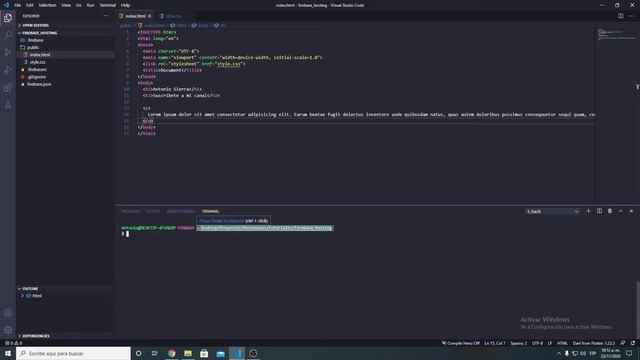Viewport: 640px width, 360px height.
Task: Switch to the Debug Console panel tab
Action: pyautogui.click(x=181, y=211)
